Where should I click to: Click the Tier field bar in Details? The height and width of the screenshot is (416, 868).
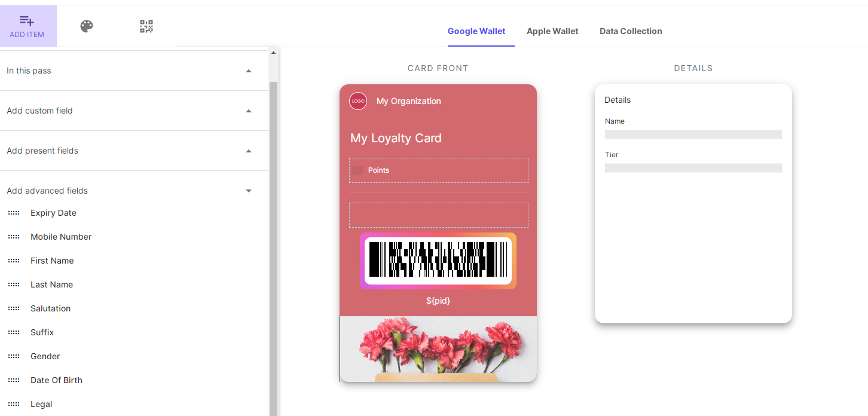(x=693, y=168)
